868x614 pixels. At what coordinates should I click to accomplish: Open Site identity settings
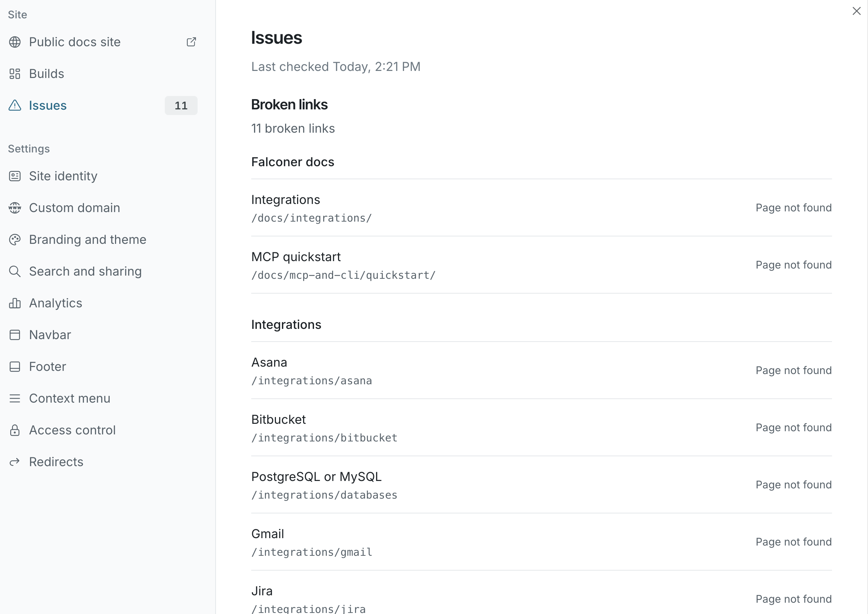pyautogui.click(x=102, y=176)
